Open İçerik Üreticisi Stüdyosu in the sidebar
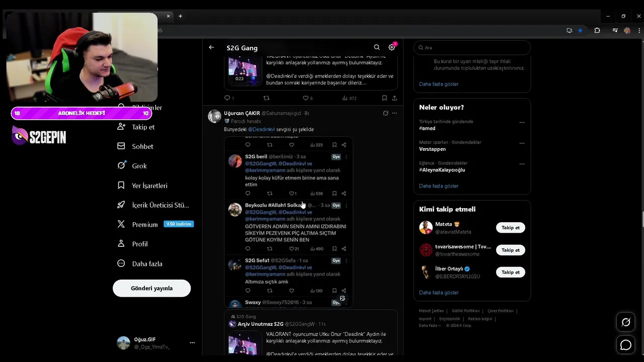The height and width of the screenshot is (362, 644). coord(153,205)
